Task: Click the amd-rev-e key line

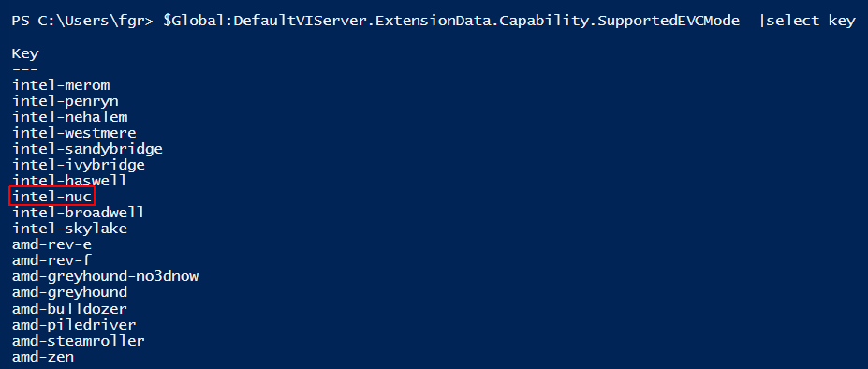Action: [52, 244]
